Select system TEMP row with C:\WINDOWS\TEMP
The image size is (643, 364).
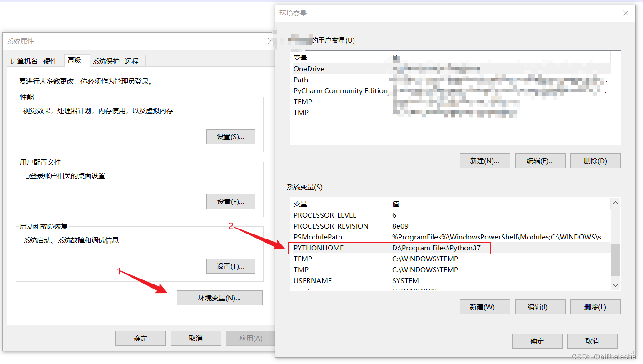450,259
